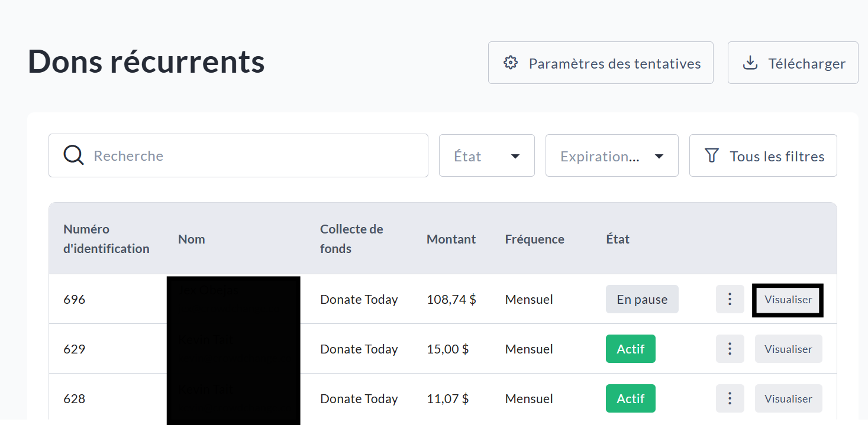The width and height of the screenshot is (868, 425).
Task: Click the download icon beside Télécharger
Action: click(x=750, y=63)
